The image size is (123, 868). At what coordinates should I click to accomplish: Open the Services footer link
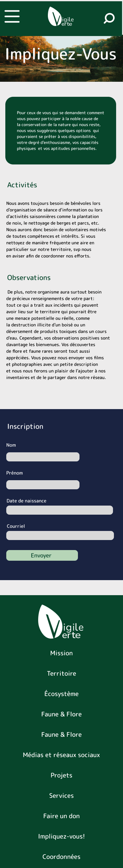point(61,796)
